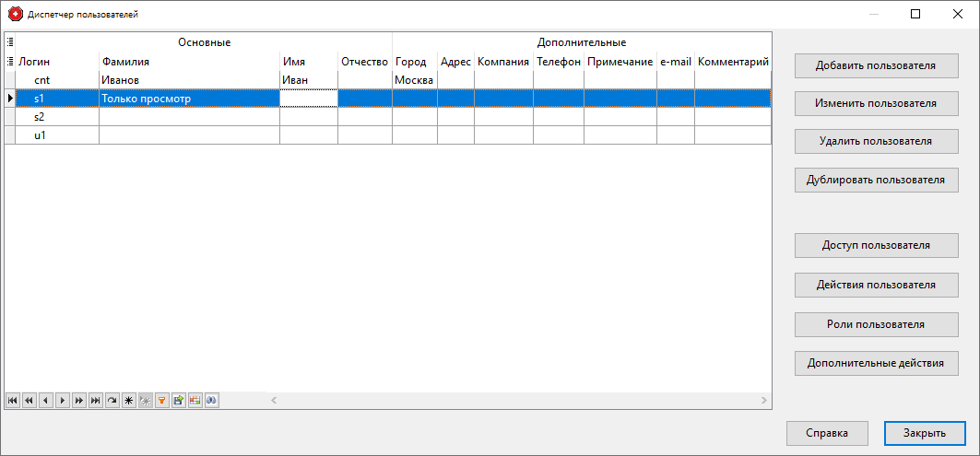This screenshot has width=980, height=456.
Task: Click the Москва city cell
Action: click(x=414, y=80)
